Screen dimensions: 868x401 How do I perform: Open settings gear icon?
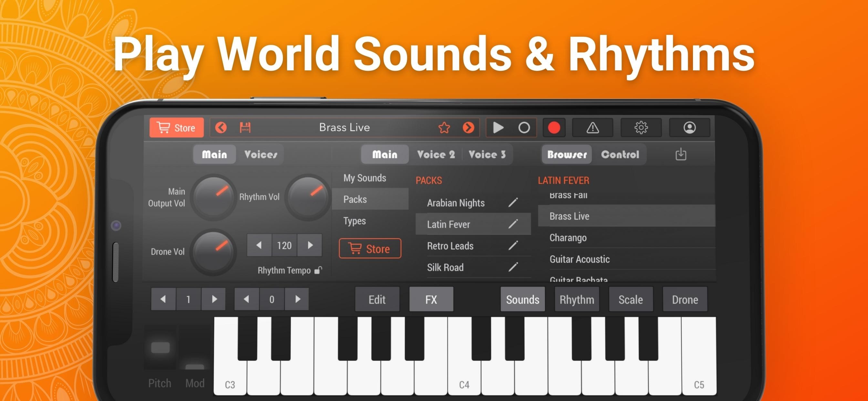(641, 128)
